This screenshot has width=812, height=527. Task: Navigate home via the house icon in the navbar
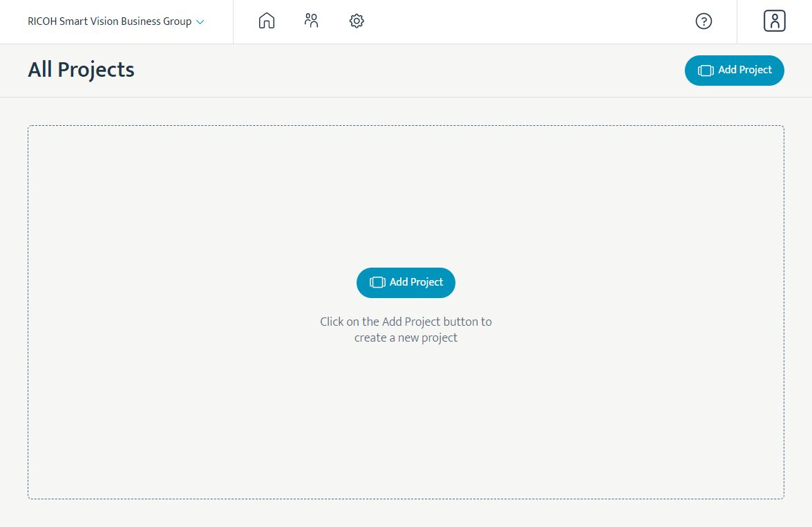click(266, 21)
